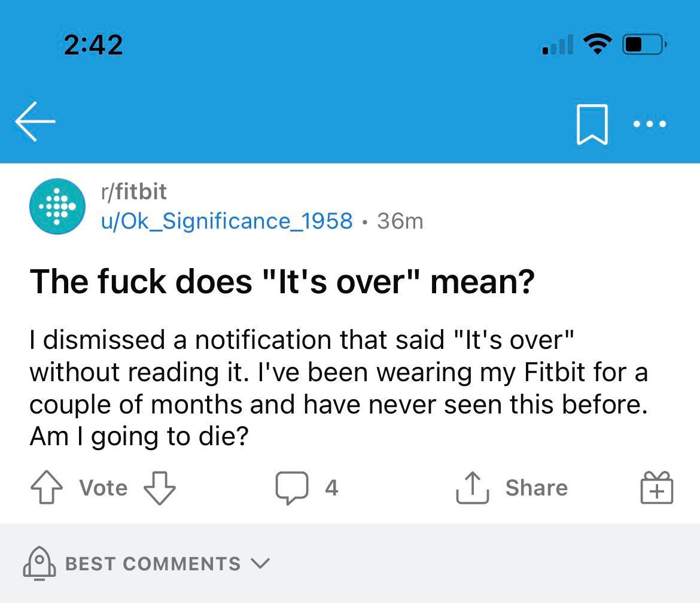Tap the rocket icon beside Best Comments
Viewport: 700px width, 608px height.
[x=39, y=563]
